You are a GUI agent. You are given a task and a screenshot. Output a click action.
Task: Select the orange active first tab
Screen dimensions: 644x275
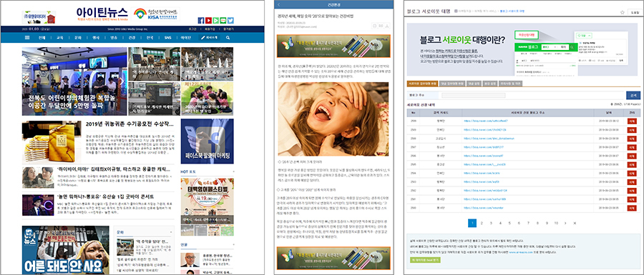423,83
